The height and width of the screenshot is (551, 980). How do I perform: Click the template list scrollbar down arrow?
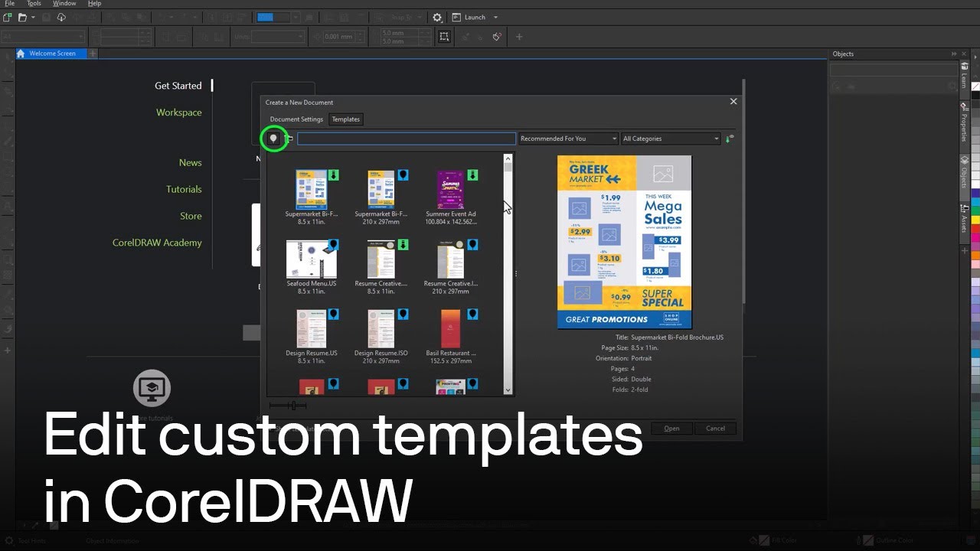508,390
